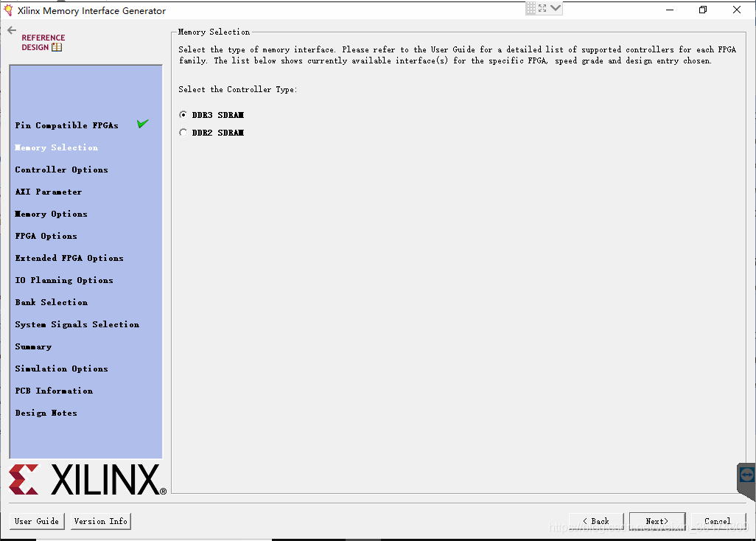The width and height of the screenshot is (756, 541).
Task: Expand the chevron dropdown in title bar
Action: tap(556, 8)
